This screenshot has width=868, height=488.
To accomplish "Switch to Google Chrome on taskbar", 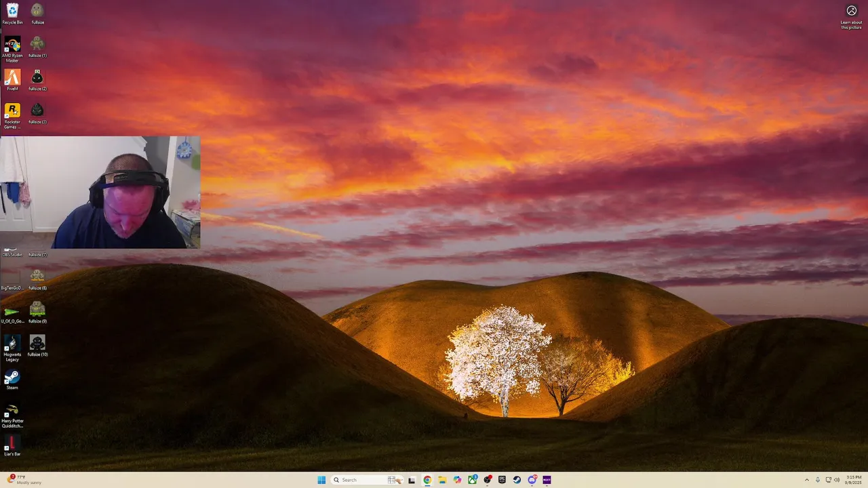I will pos(427,480).
